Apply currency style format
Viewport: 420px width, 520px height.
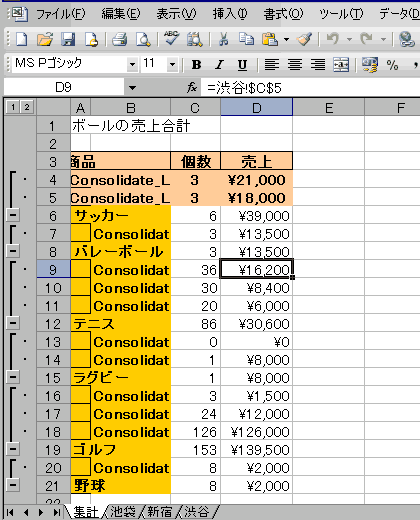[x=370, y=64]
